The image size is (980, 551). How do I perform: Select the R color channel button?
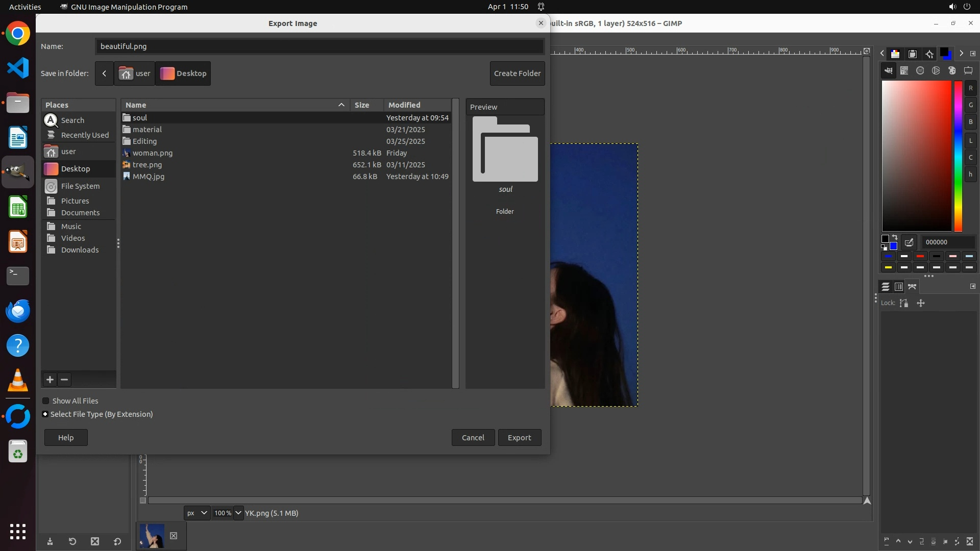point(970,88)
